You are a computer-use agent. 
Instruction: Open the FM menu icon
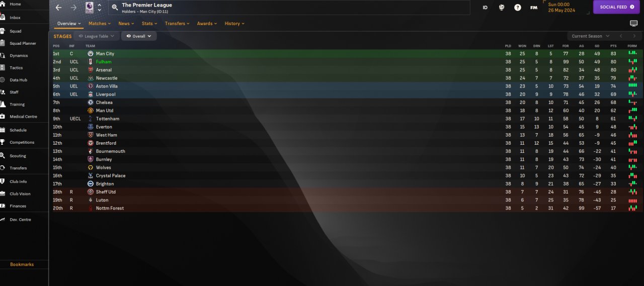coord(534,8)
